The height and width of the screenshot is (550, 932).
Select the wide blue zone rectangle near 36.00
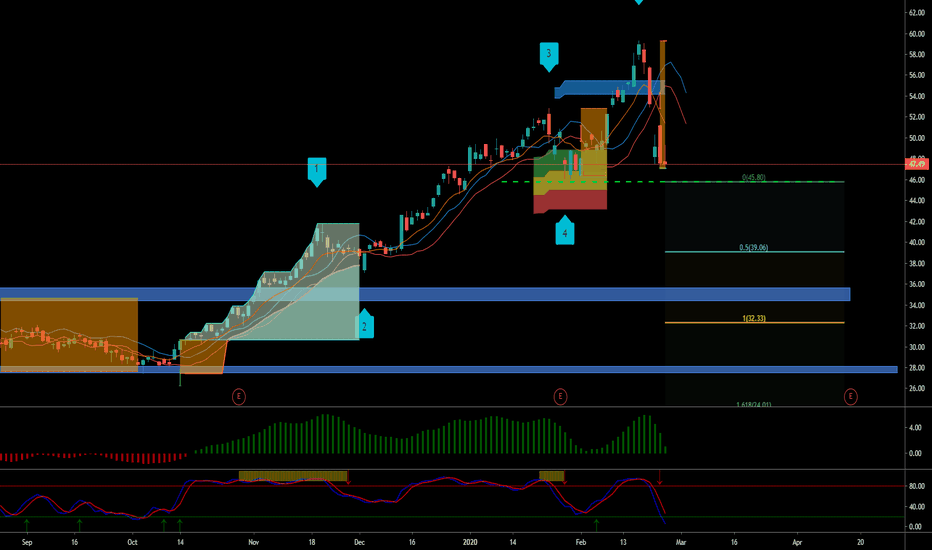425,294
